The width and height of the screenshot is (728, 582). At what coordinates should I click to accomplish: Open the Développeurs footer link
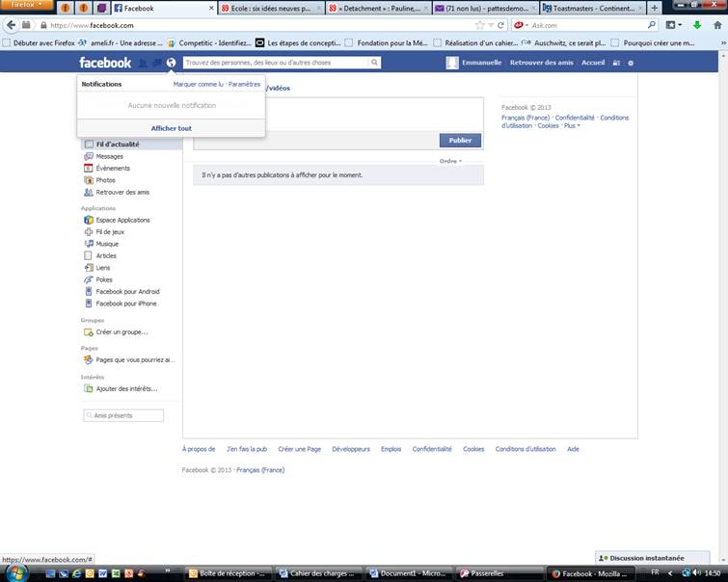tap(351, 449)
